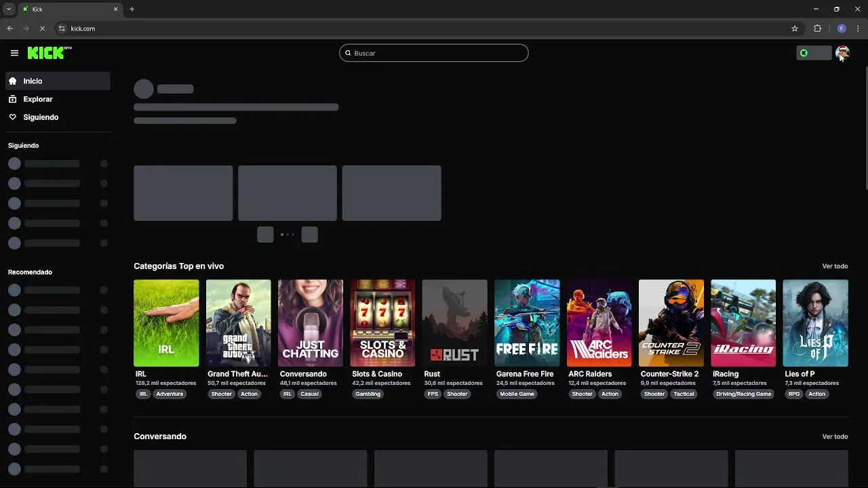The image size is (868, 488).
Task: Open the iRacing category thumbnail
Action: tap(743, 323)
